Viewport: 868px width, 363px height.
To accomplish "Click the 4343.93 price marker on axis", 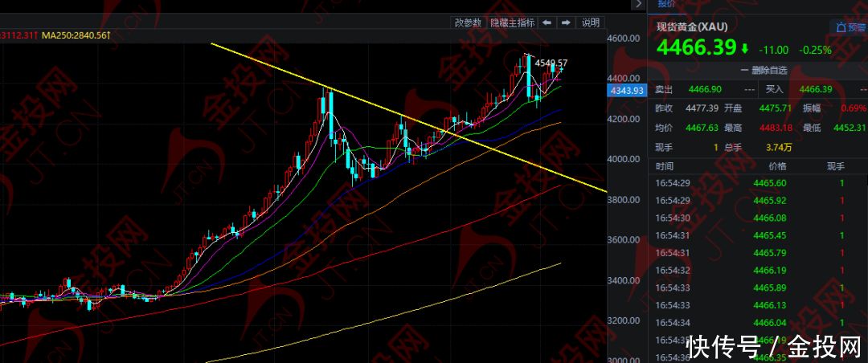I will (x=624, y=91).
